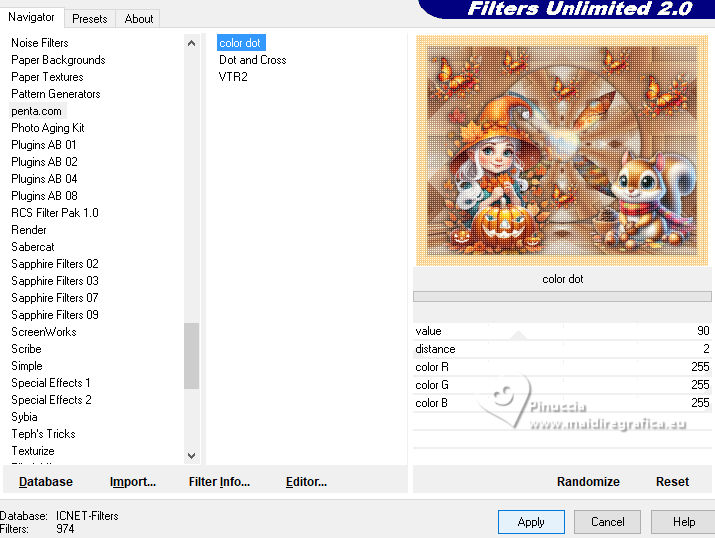Select the Pattern Generators category
The image size is (715, 538).
click(x=56, y=94)
